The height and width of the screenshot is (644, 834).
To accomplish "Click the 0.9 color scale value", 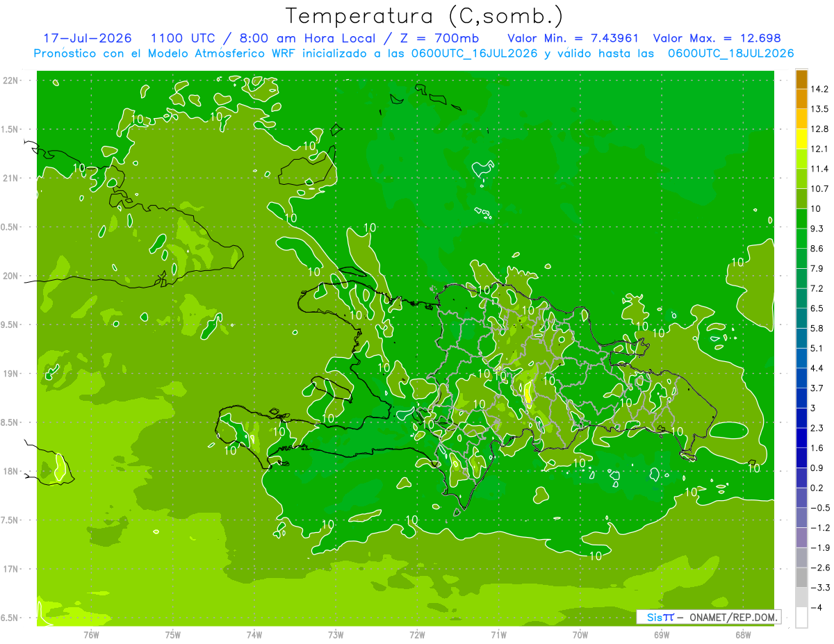I will click(818, 467).
